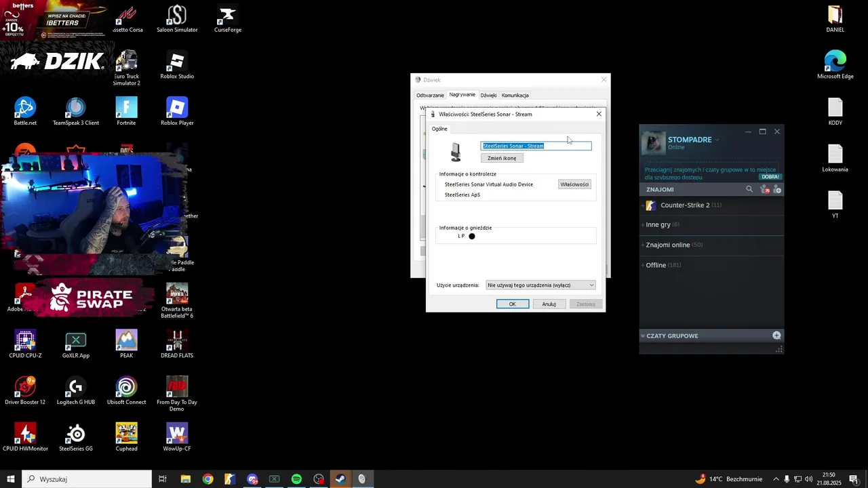Launch Fortnite from desktop
This screenshot has width=868, height=488.
(126, 111)
